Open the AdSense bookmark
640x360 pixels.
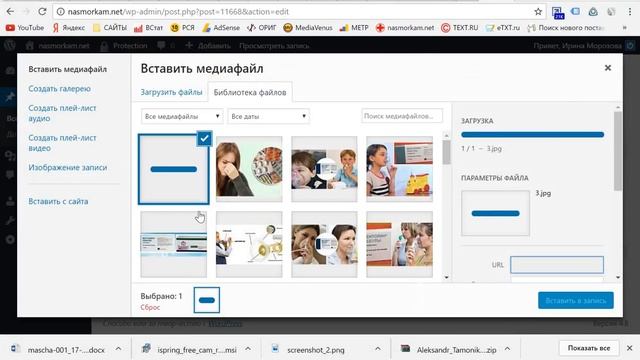tap(221, 28)
